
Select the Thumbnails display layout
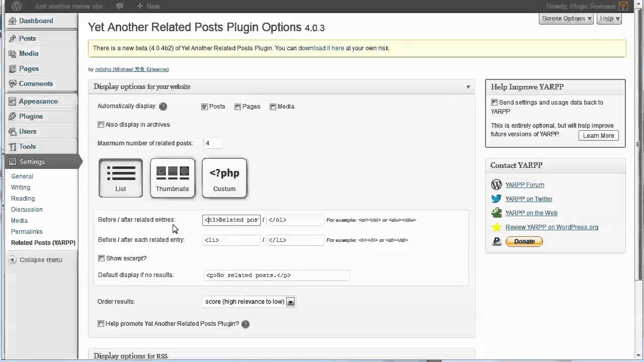coord(173,178)
